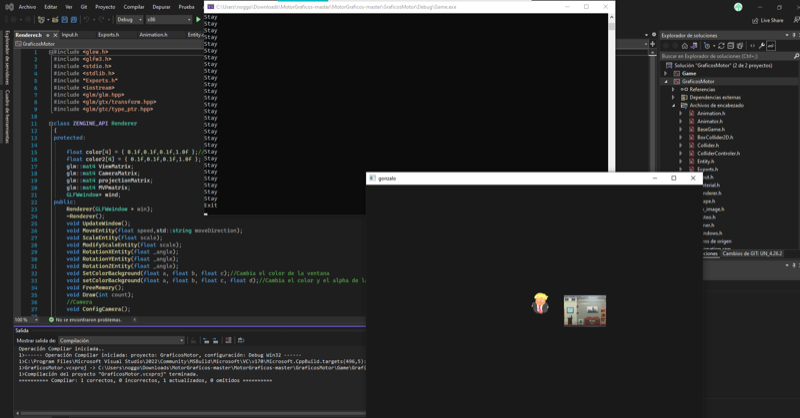
Task: Toggle word wrap in Output panel
Action: [x=241, y=340]
